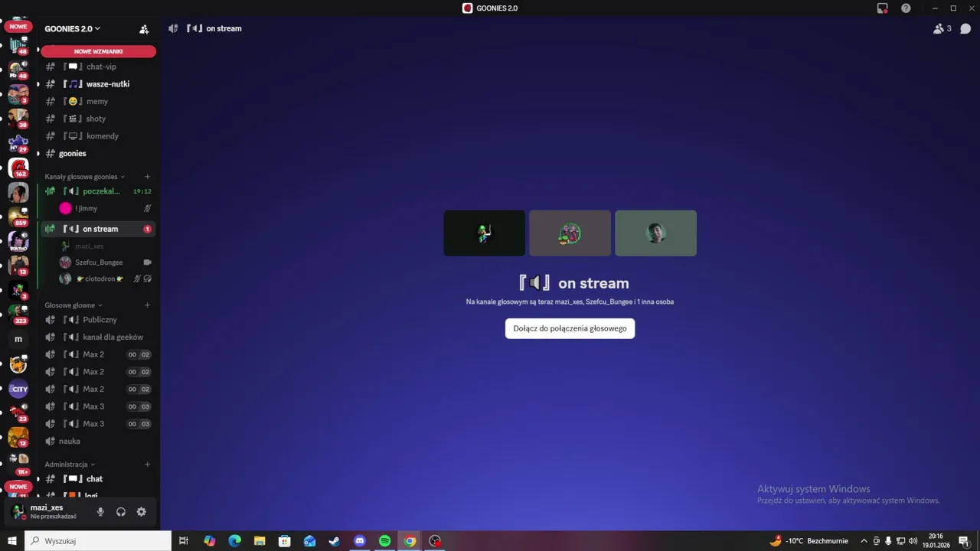Open Steam from the taskbar
Viewport: 980px width, 551px height.
[335, 541]
